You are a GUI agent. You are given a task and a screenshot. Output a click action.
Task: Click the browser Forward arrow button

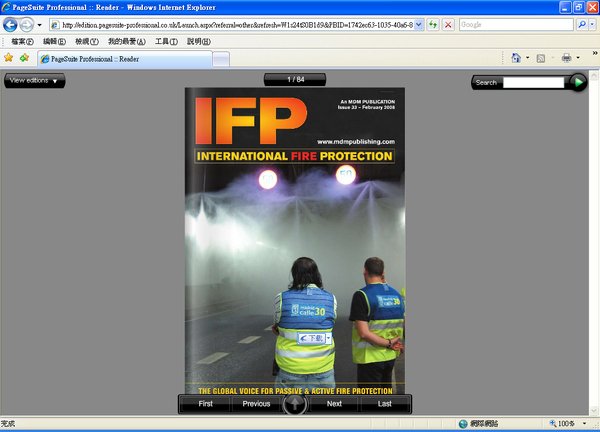26,25
